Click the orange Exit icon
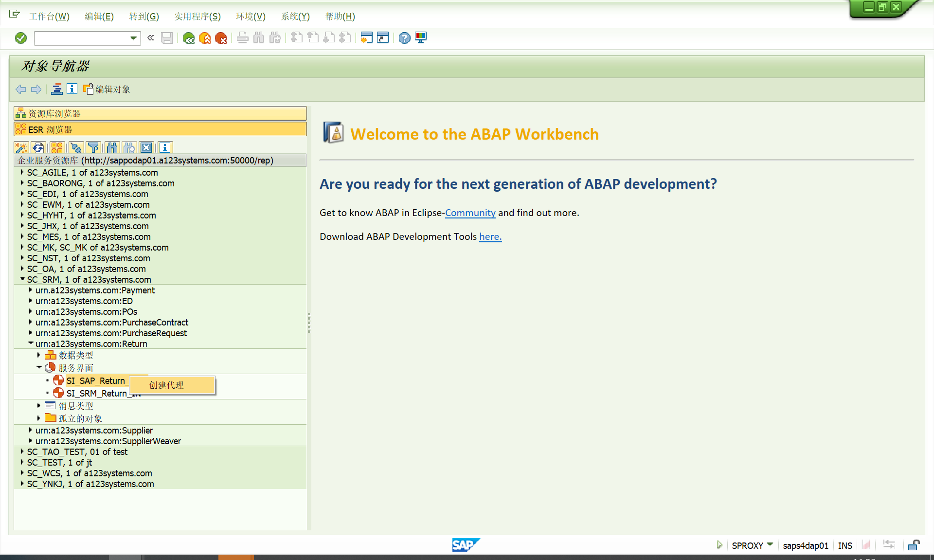 point(205,38)
